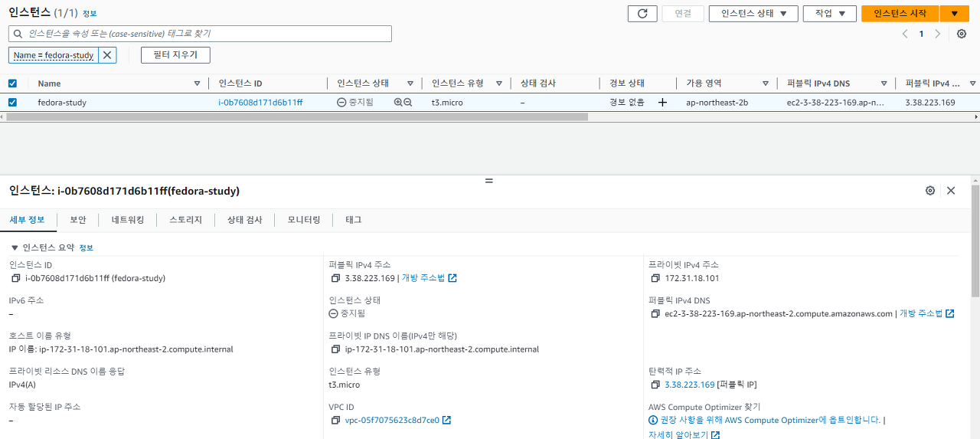Screen dimensions: 980x439
Task: Switch to the 태그 tab
Action: coord(354,220)
